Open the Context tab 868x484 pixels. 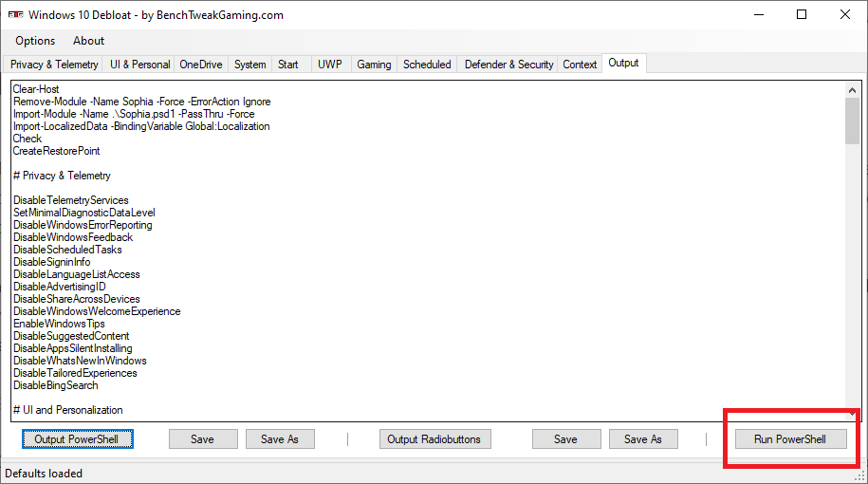click(x=580, y=65)
